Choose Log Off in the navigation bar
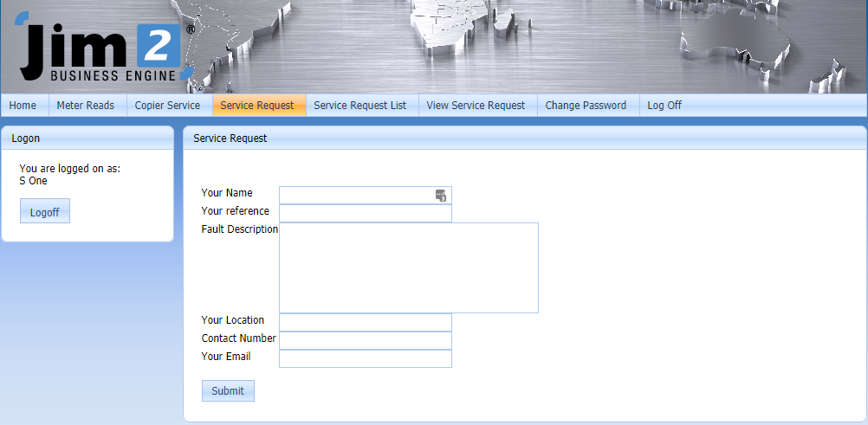Image resolution: width=868 pixels, height=425 pixels. coord(664,105)
